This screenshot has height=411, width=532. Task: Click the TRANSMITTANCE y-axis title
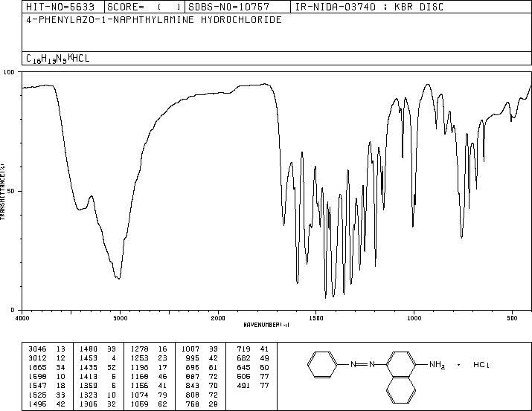[2, 191]
